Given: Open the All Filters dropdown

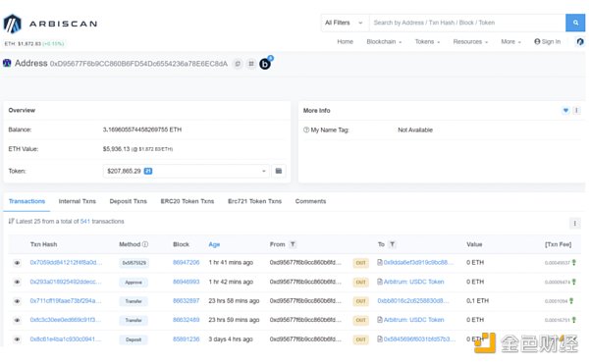Looking at the screenshot, I should [345, 23].
